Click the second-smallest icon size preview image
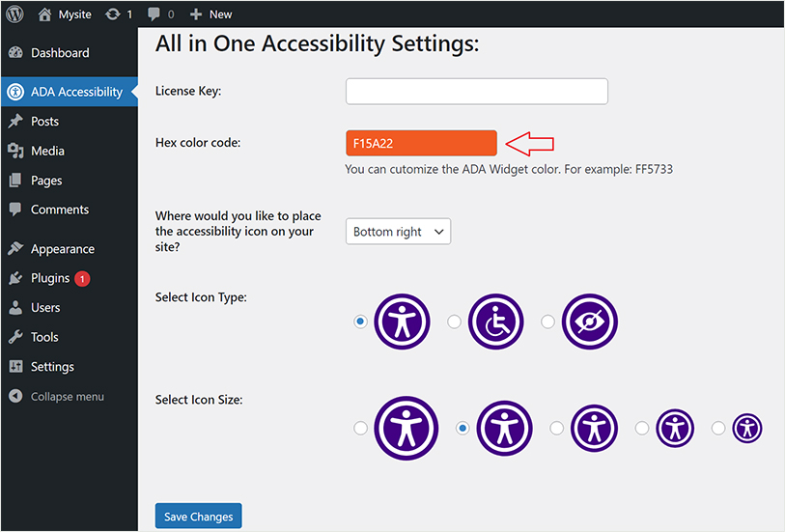The image size is (785, 532). tap(675, 428)
